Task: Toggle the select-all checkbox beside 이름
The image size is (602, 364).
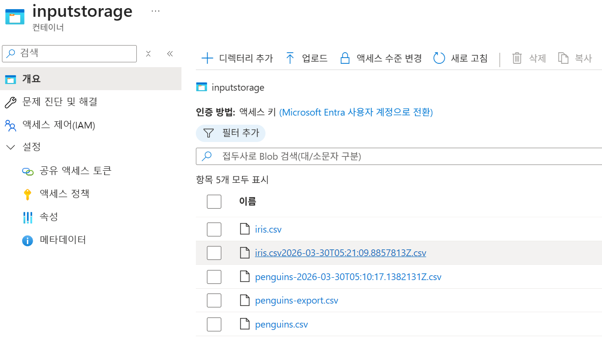Action: pyautogui.click(x=214, y=201)
